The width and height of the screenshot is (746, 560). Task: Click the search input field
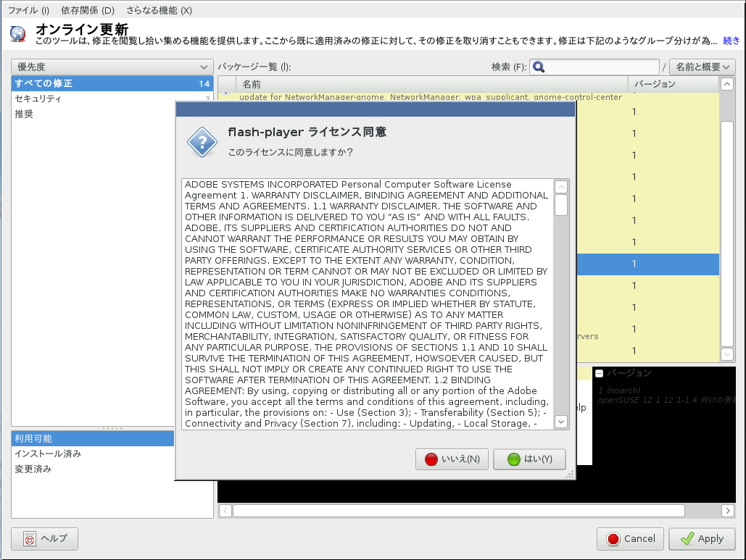[x=594, y=67]
